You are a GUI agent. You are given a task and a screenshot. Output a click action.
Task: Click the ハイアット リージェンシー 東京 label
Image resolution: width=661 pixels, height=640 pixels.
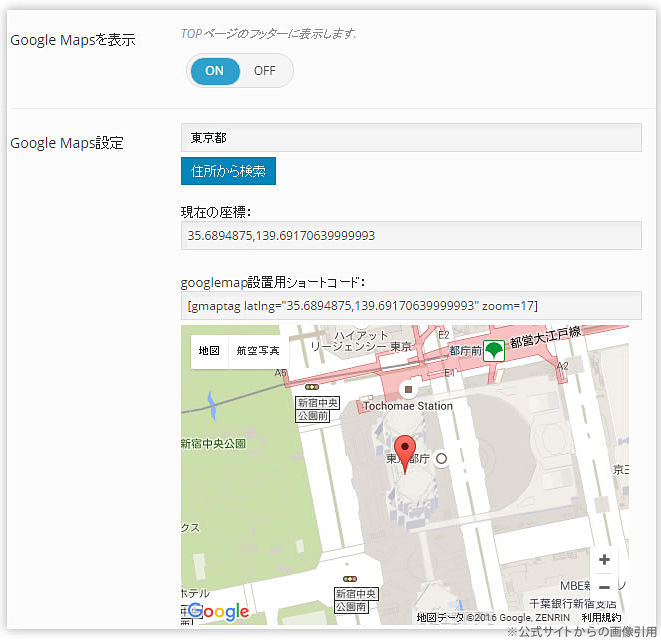[361, 341]
